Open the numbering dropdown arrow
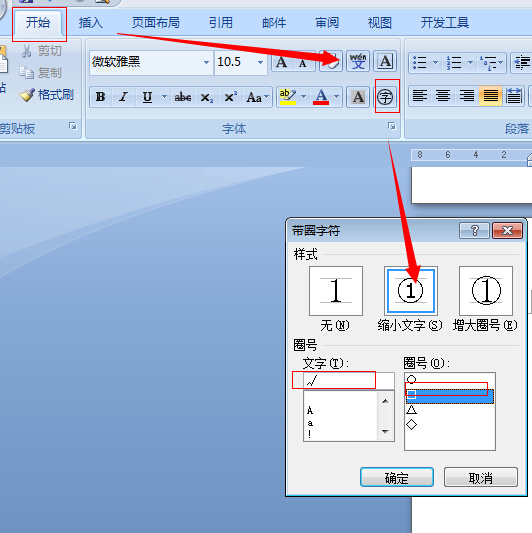532x533 pixels. pyautogui.click(x=470, y=63)
